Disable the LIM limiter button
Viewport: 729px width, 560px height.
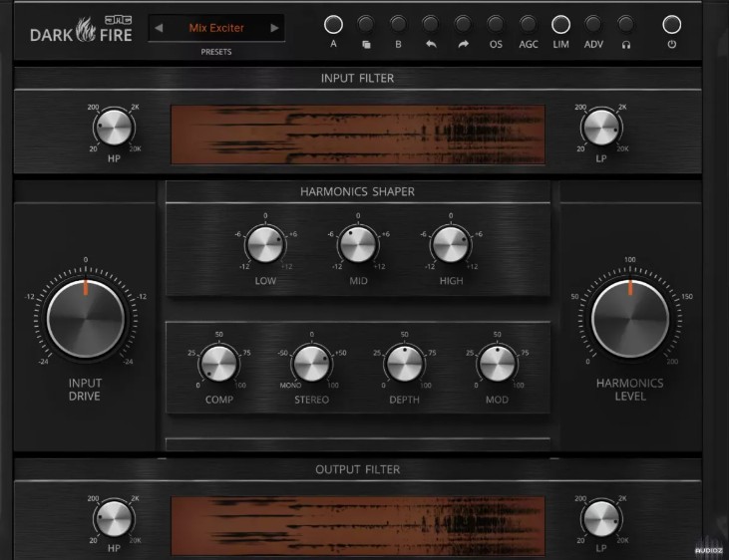pyautogui.click(x=560, y=25)
